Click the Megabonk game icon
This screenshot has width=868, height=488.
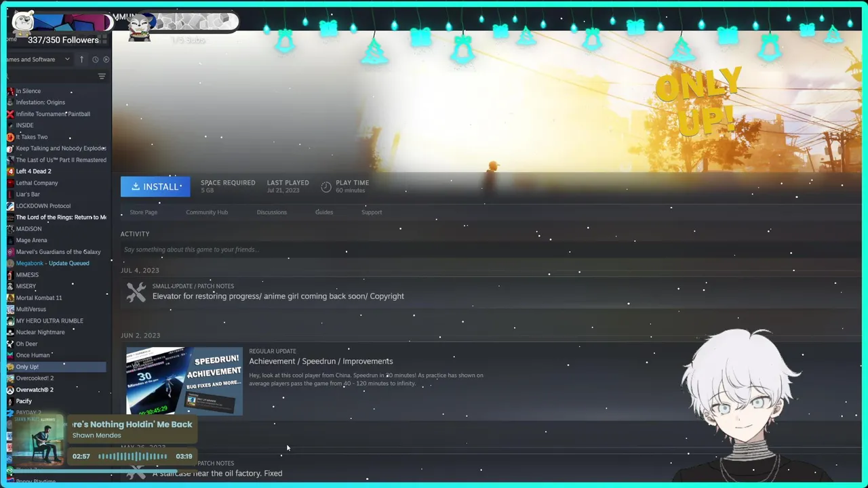pos(10,263)
